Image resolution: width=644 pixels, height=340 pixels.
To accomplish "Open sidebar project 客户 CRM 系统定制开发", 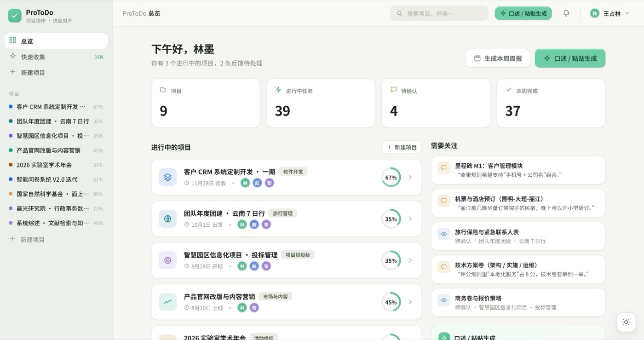I will point(56,107).
